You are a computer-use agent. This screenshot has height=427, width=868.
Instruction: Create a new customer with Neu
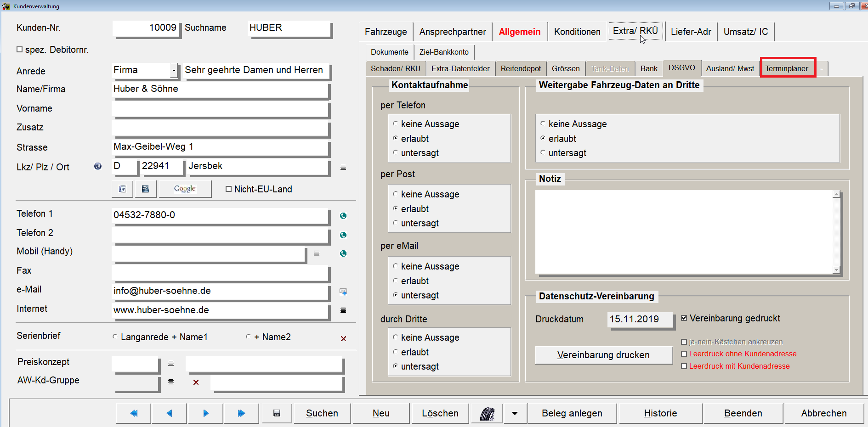pos(381,413)
